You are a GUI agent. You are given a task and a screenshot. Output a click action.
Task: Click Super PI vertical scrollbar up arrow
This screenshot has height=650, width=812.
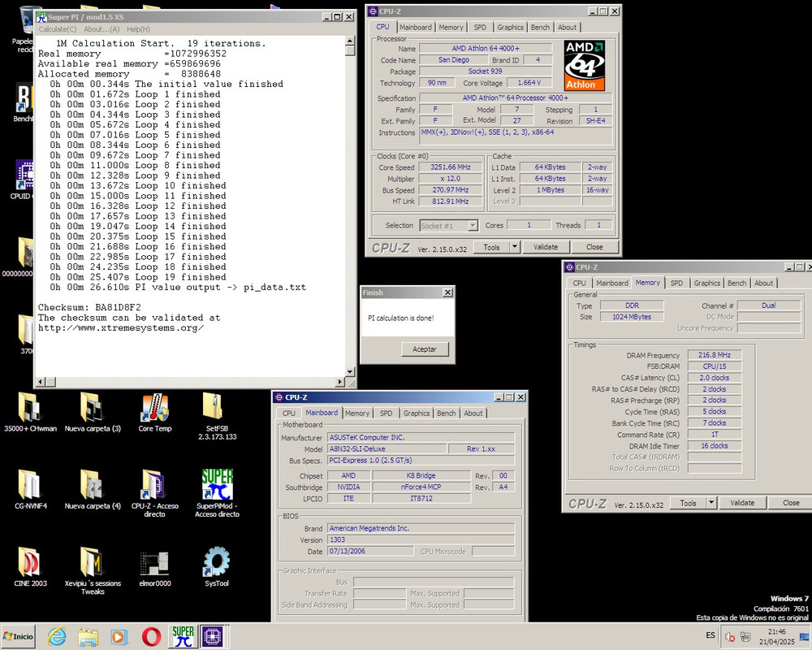click(350, 41)
